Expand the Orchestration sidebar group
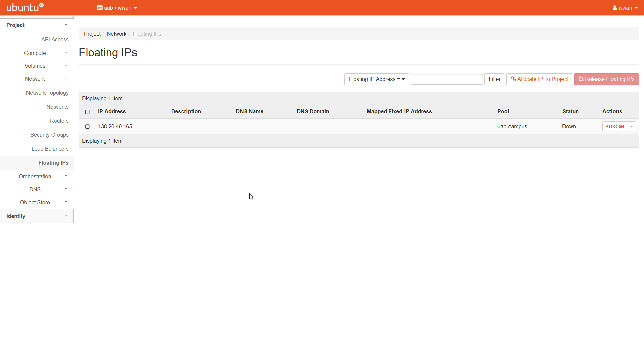This screenshot has height=362, width=644. pyautogui.click(x=37, y=176)
